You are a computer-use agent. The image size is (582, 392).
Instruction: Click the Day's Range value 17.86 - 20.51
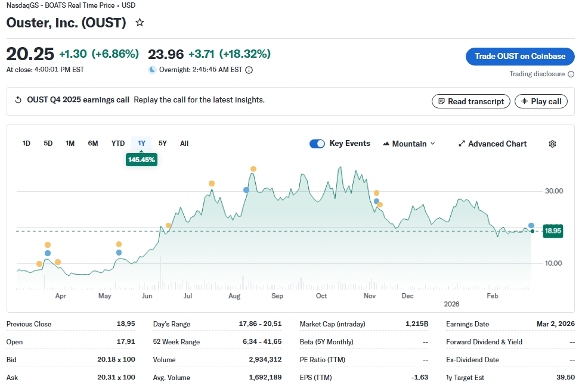(x=260, y=324)
